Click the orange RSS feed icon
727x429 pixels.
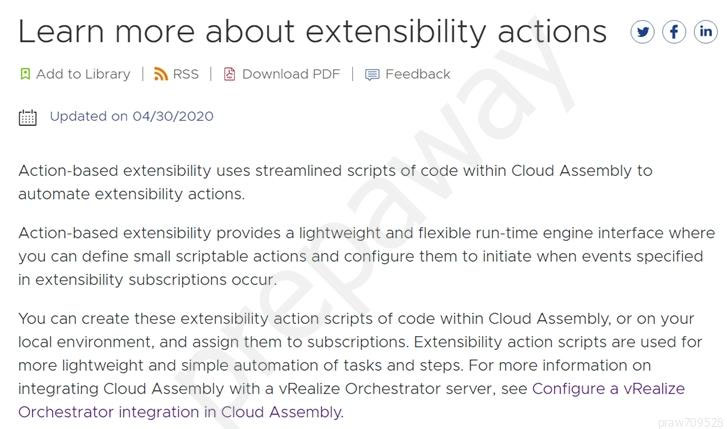coord(160,74)
